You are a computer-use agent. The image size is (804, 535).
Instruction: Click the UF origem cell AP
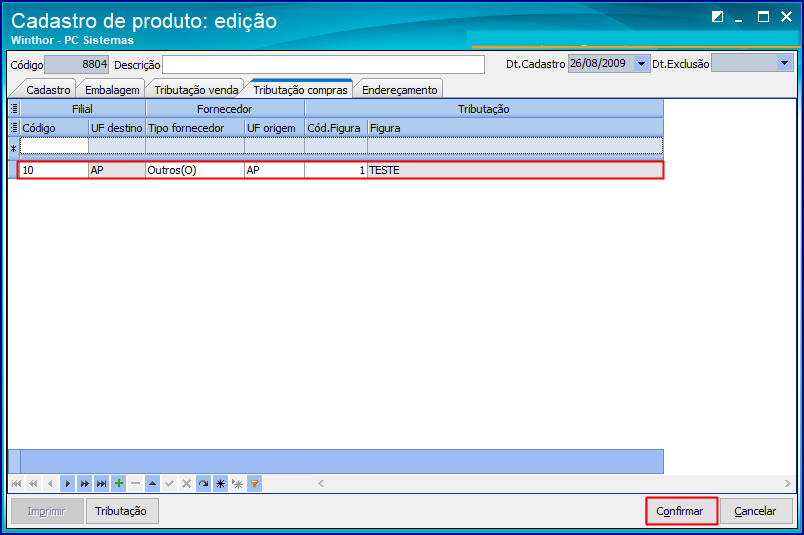(274, 170)
